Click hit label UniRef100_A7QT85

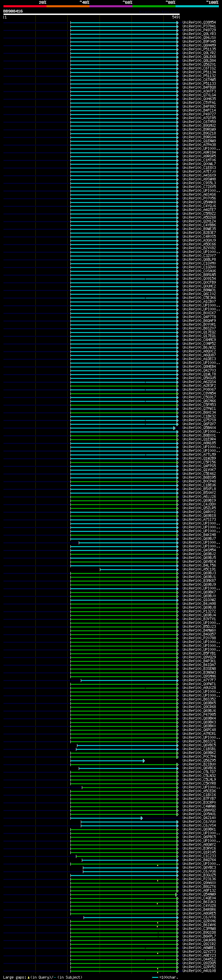199,118
